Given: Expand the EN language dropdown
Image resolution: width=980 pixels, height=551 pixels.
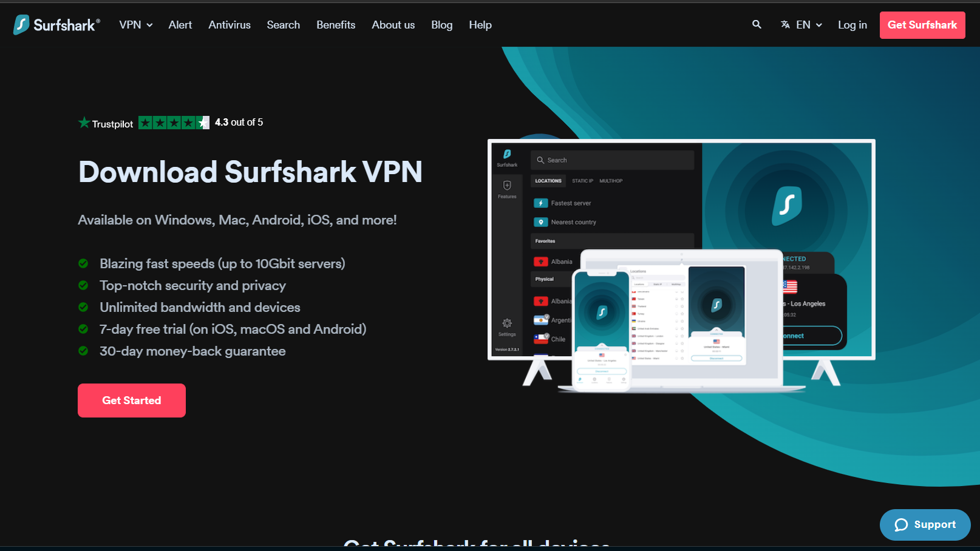Looking at the screenshot, I should coord(809,25).
